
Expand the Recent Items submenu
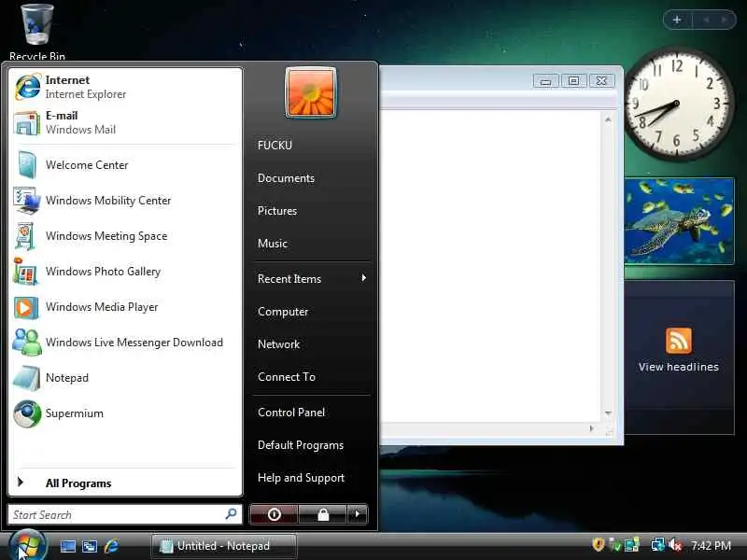312,278
